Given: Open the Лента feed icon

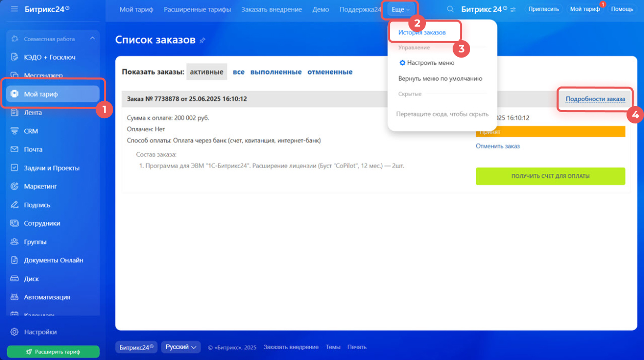Looking at the screenshot, I should (15, 113).
